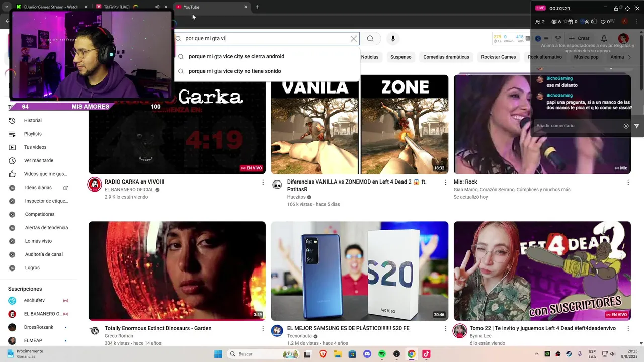
Task: Open YouTube account avatar menu
Action: click(623, 39)
